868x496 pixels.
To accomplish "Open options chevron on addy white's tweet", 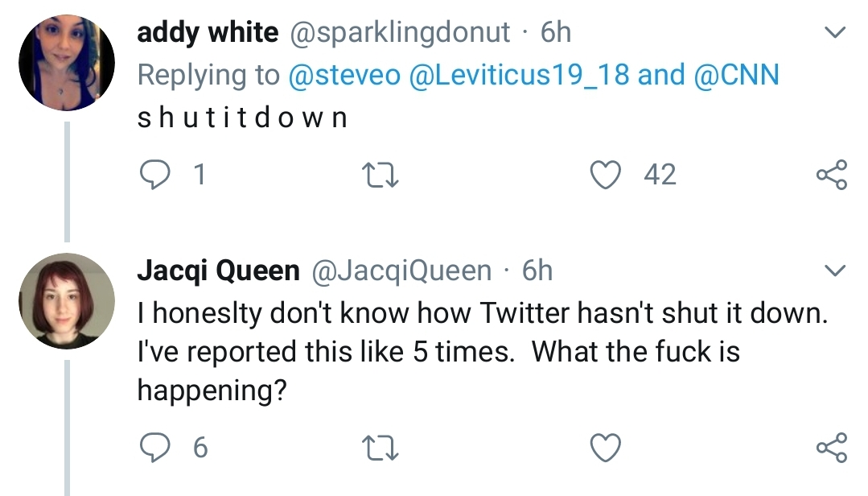I will (x=836, y=34).
